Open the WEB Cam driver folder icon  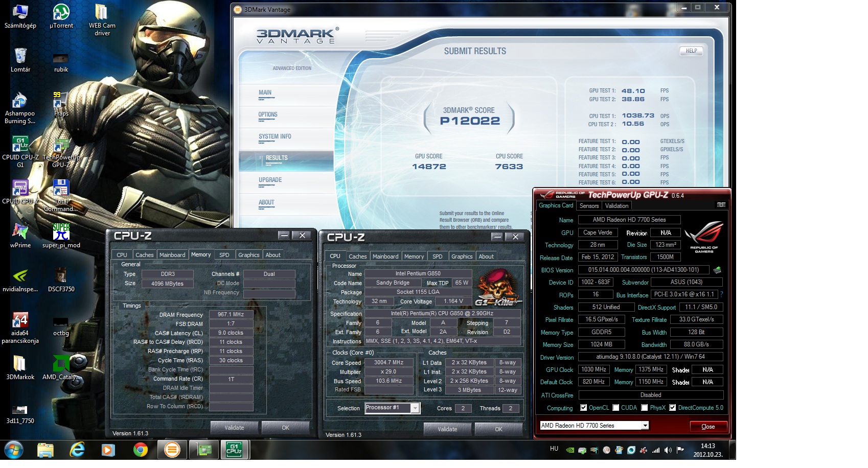click(102, 20)
